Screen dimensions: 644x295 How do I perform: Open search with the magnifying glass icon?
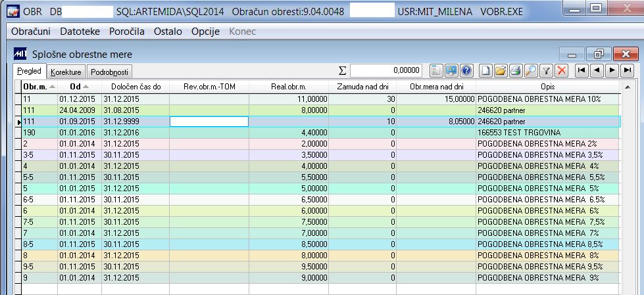(x=531, y=71)
